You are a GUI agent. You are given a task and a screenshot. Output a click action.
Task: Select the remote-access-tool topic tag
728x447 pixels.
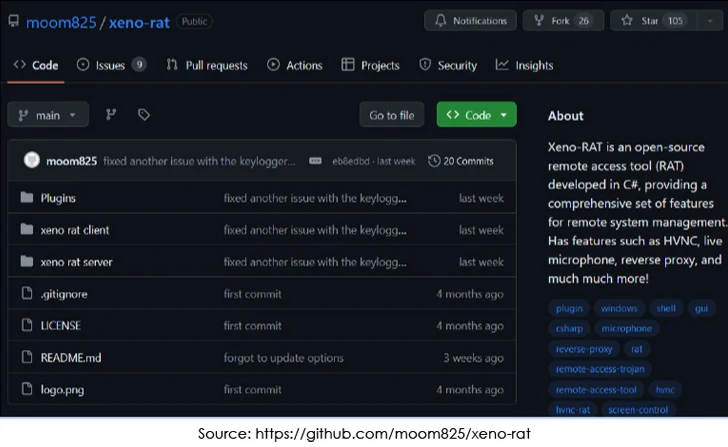pyautogui.click(x=596, y=389)
